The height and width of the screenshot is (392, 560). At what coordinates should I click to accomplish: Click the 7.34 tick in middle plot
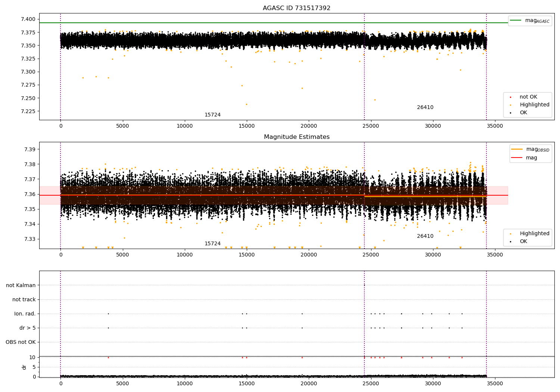30,224
